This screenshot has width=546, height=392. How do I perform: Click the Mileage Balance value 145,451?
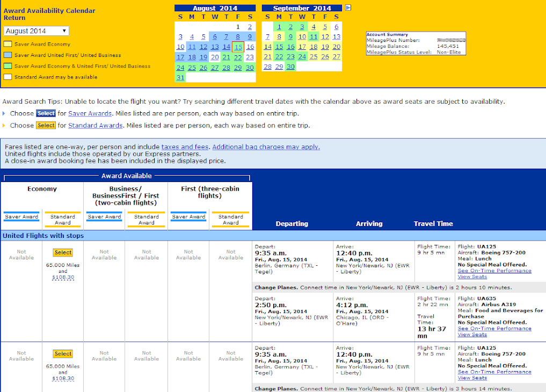pos(448,46)
